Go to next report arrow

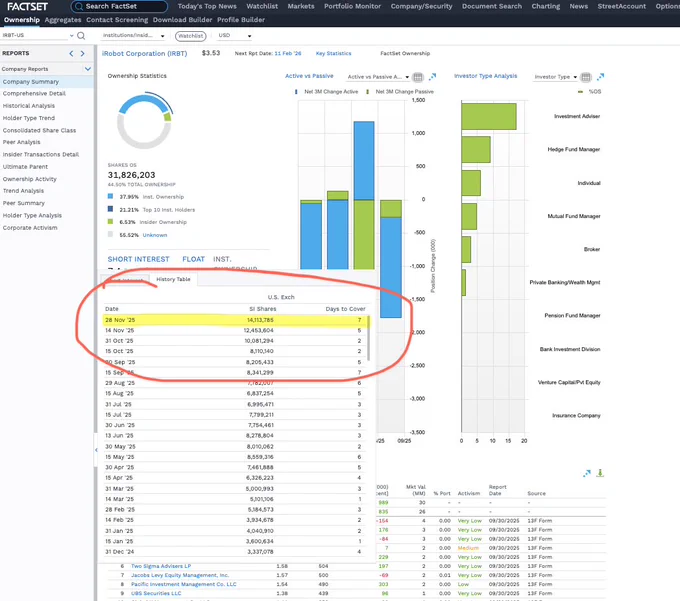82,53
